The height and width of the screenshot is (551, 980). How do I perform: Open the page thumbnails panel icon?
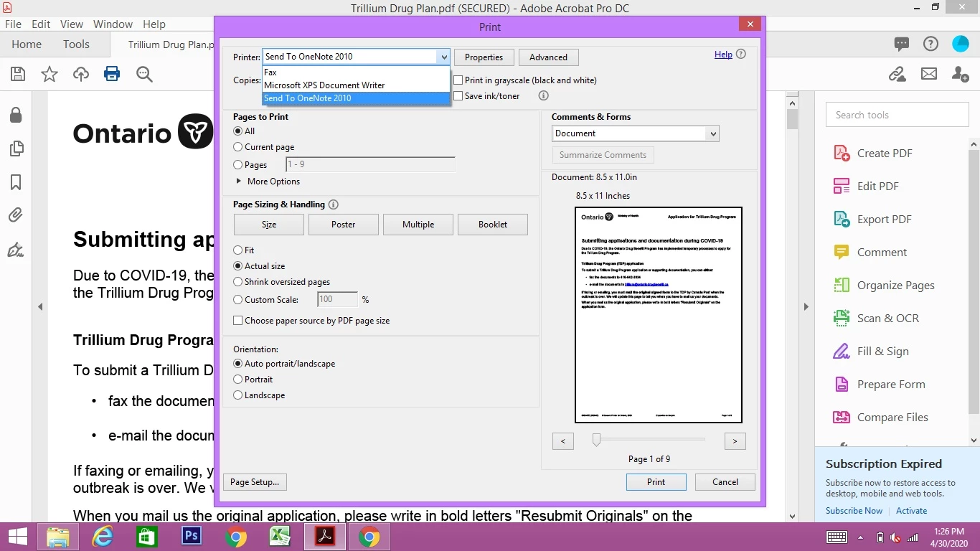click(x=16, y=149)
